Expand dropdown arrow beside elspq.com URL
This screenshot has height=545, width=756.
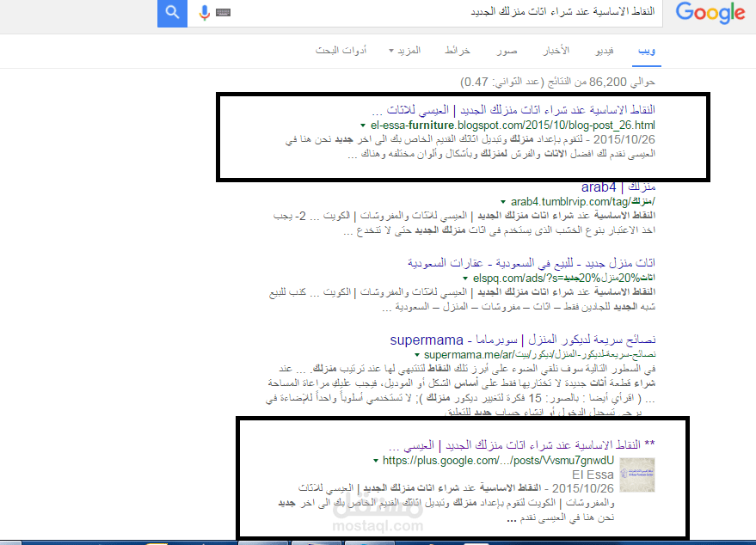pos(465,279)
